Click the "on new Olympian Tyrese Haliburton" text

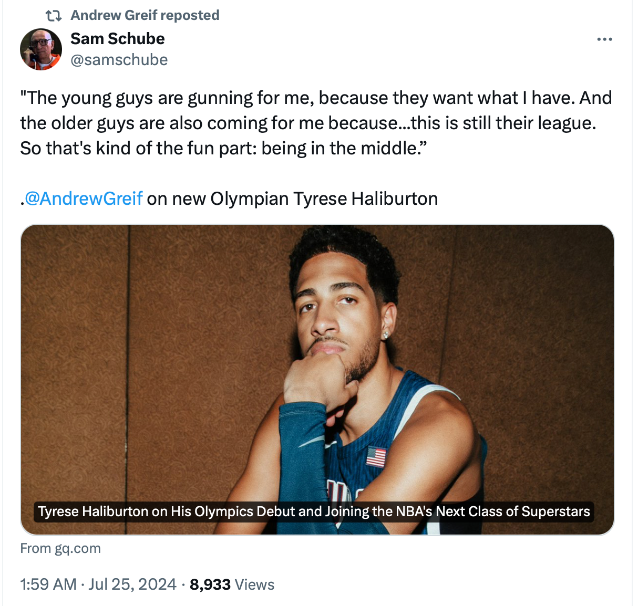pyautogui.click(x=292, y=198)
